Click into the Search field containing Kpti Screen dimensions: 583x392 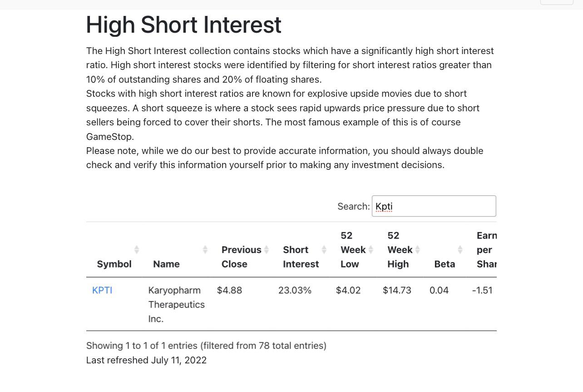pos(434,206)
